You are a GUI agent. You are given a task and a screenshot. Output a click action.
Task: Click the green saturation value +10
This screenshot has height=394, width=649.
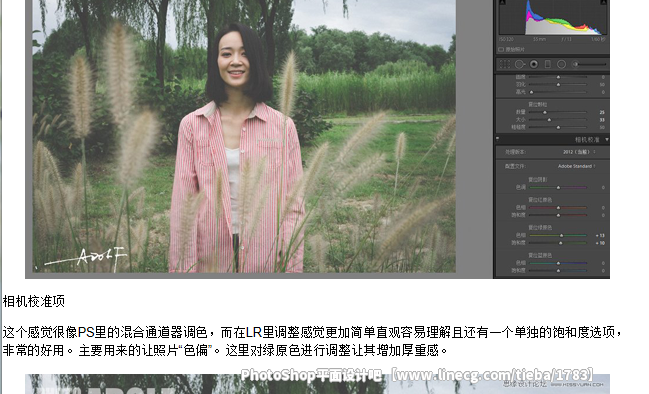(x=600, y=243)
